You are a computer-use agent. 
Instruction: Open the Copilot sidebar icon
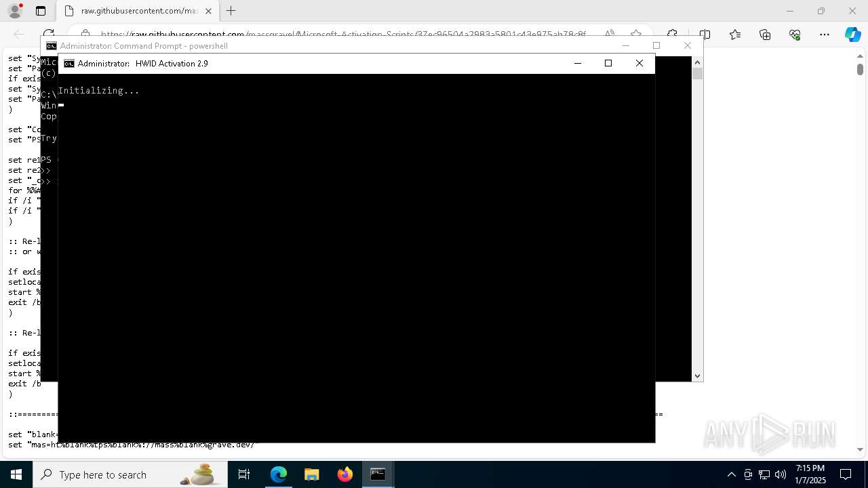(x=852, y=35)
